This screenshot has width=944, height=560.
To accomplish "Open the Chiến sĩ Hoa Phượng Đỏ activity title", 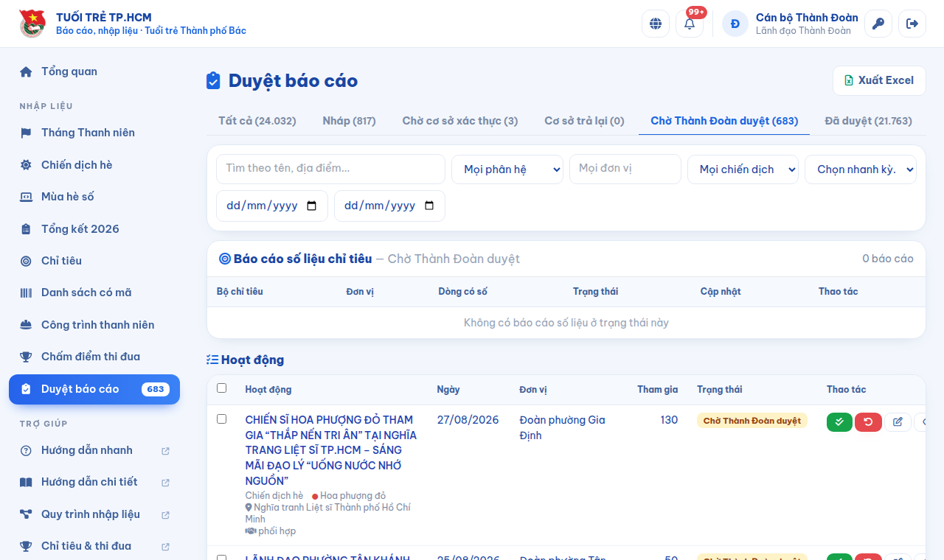I will click(x=331, y=450).
